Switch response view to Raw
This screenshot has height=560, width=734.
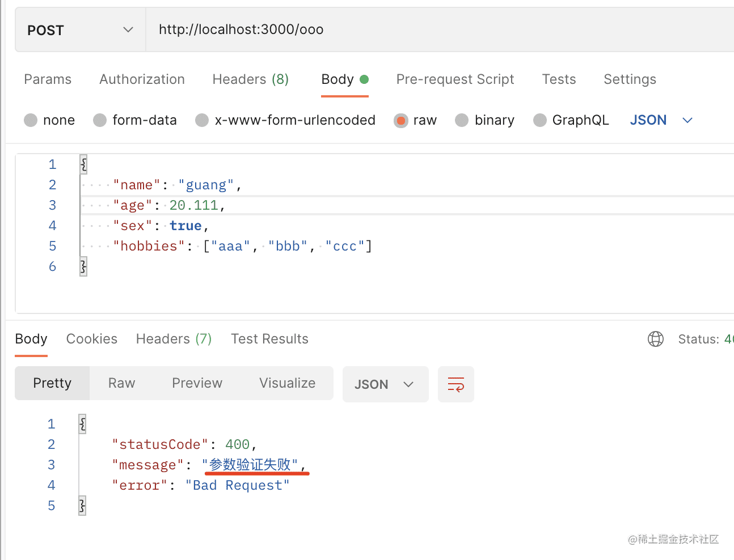121,383
